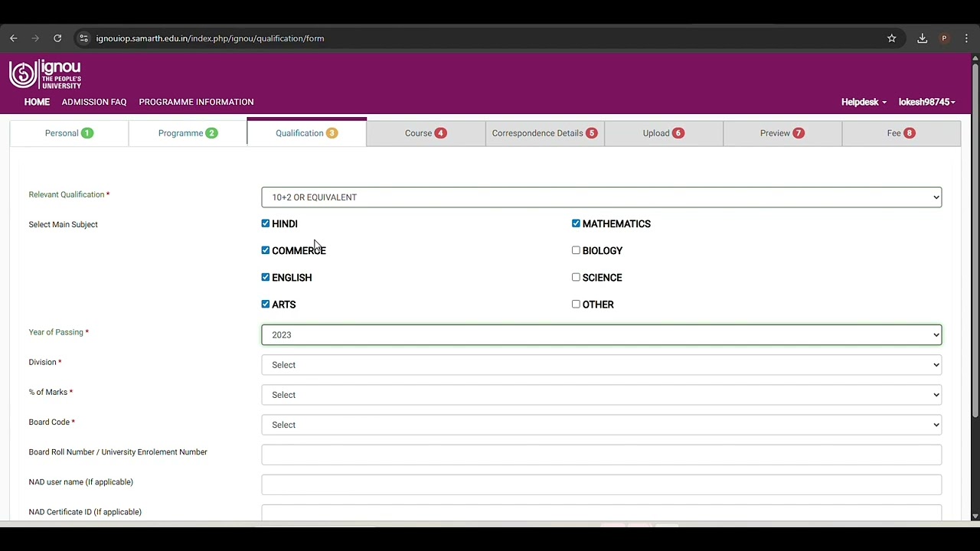
Task: Bookmark this page with star icon
Action: 891,38
